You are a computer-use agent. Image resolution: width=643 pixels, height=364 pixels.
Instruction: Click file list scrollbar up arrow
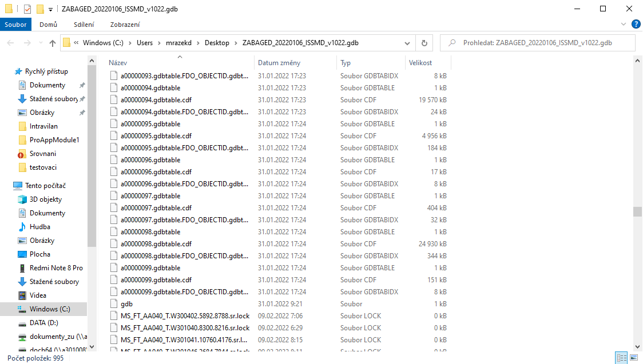pos(637,61)
